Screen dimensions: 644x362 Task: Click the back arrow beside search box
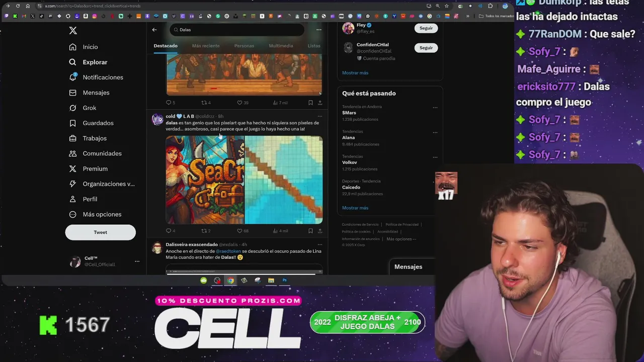(154, 30)
